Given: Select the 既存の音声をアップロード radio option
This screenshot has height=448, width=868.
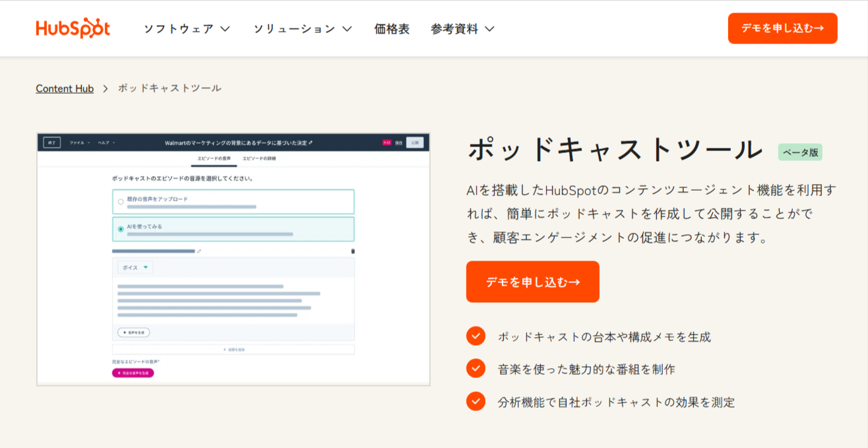Looking at the screenshot, I should click(x=120, y=203).
